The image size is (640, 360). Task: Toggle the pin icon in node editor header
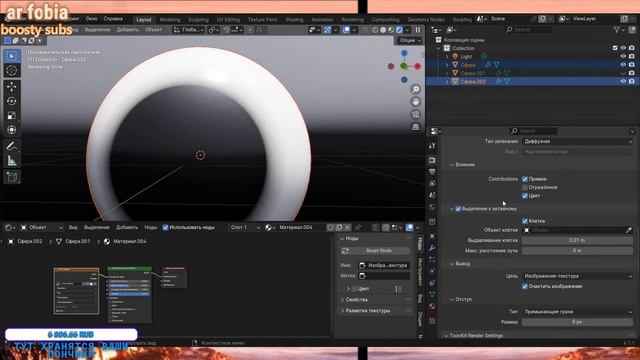[x=358, y=227]
